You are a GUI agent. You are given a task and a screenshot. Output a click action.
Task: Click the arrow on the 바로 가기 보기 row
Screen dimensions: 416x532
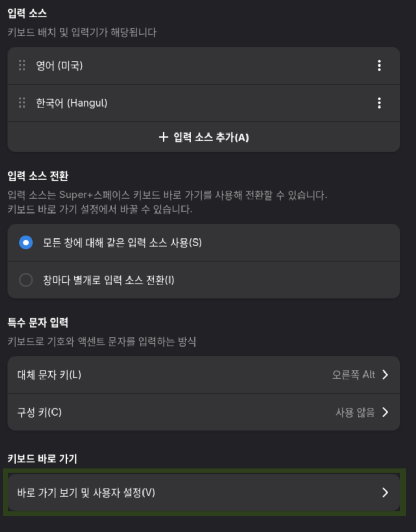coord(385,493)
